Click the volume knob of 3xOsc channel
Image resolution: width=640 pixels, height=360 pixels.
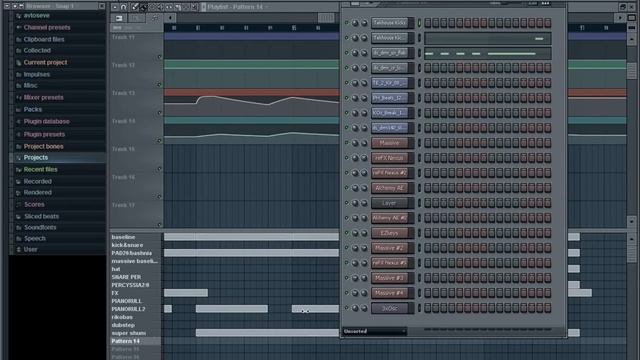[x=364, y=309]
